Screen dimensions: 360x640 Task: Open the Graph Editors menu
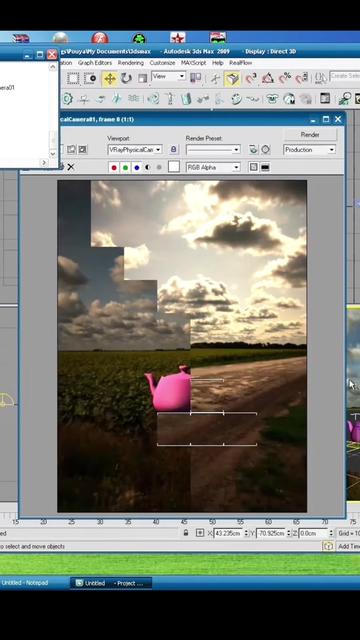click(95, 63)
